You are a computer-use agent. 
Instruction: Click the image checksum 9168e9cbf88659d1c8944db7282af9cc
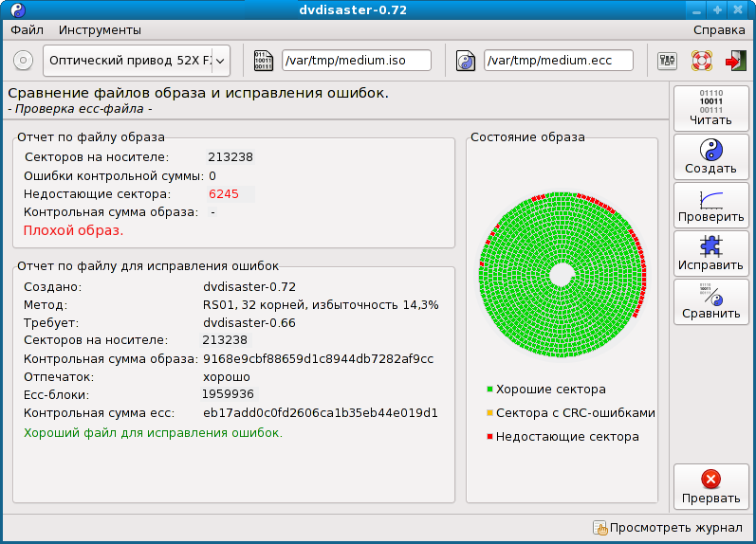318,359
